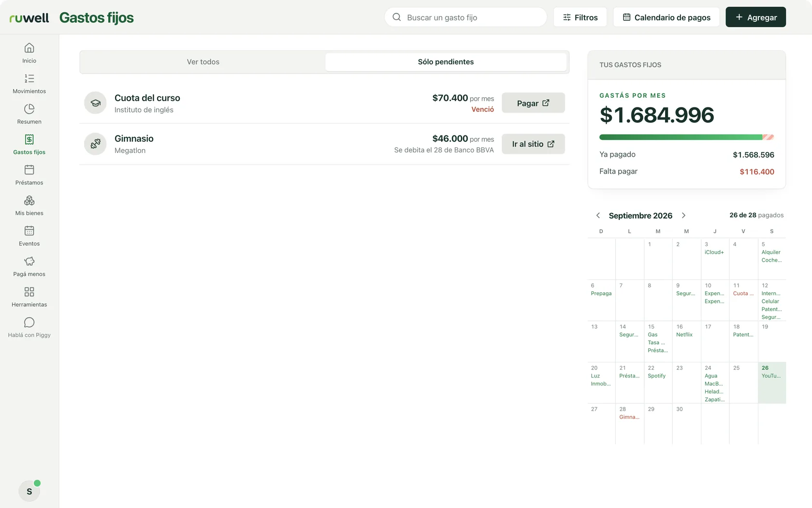The width and height of the screenshot is (812, 508).
Task: Open the Filtros options
Action: 580,17
